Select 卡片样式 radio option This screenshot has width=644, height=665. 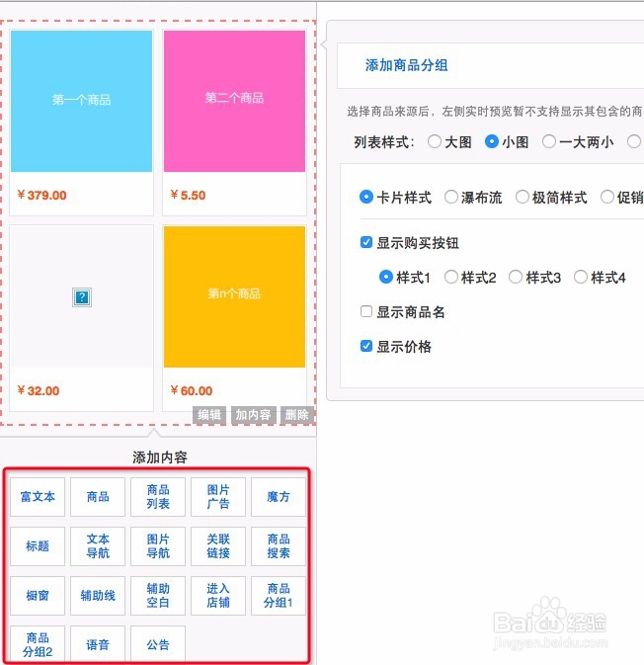pos(366,197)
